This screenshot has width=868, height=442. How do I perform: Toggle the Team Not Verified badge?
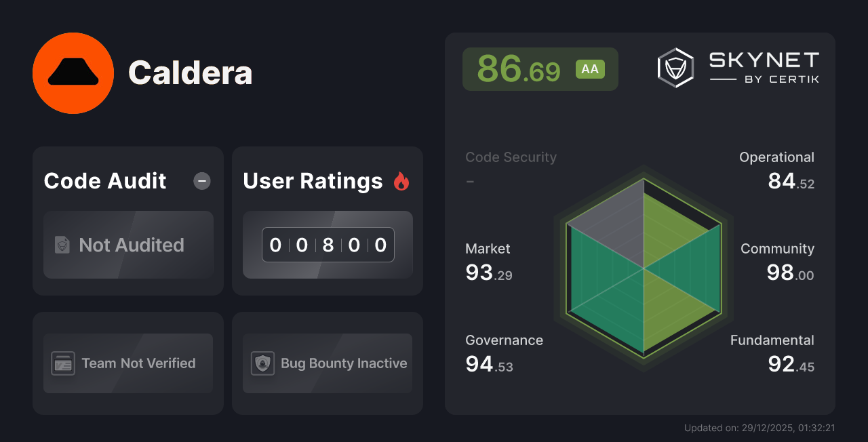[127, 363]
